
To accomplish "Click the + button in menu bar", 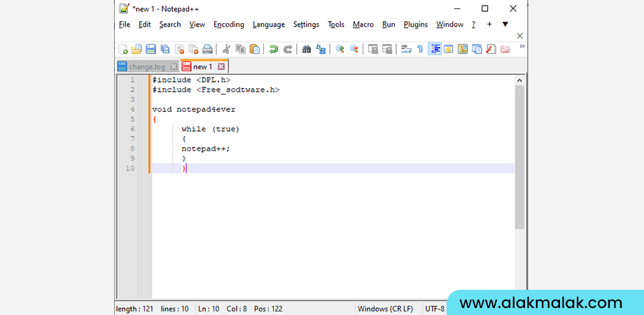I will pyautogui.click(x=489, y=24).
